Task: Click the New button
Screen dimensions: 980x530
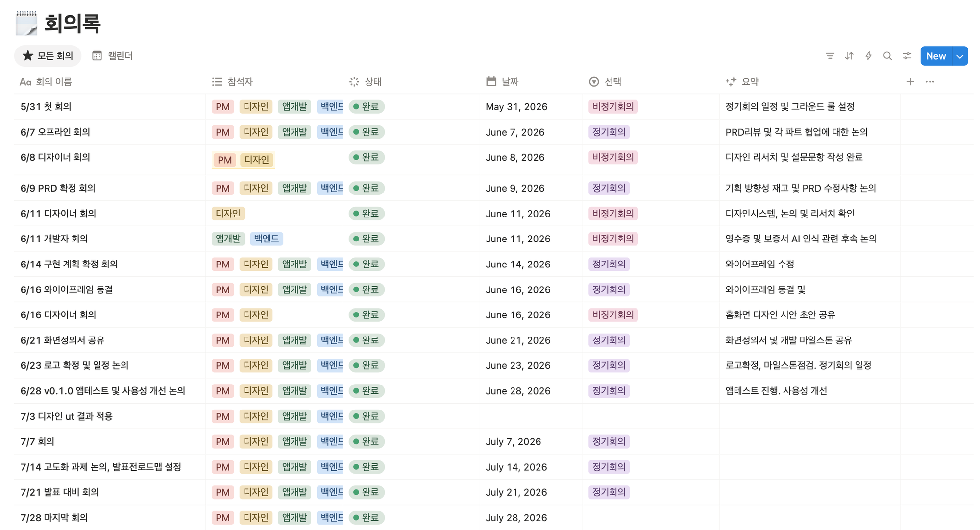Action: click(936, 56)
